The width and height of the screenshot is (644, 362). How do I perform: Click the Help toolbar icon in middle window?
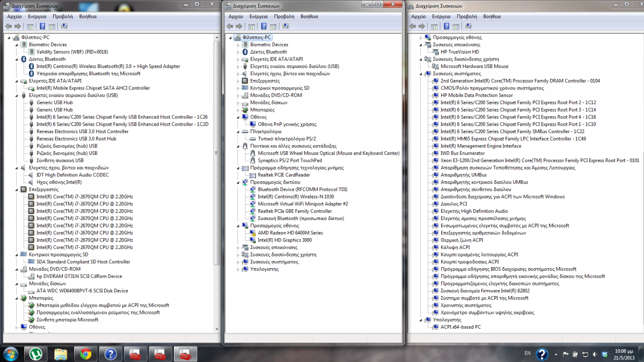264,26
